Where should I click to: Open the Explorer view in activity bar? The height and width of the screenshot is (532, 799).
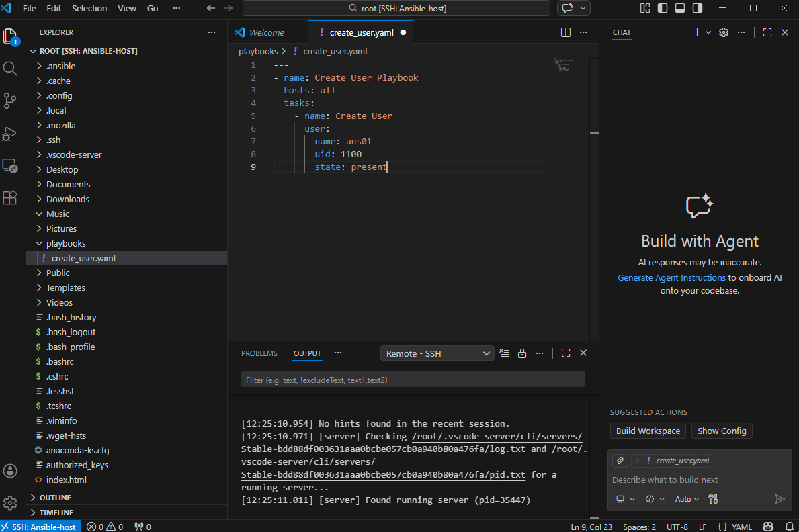tap(10, 37)
